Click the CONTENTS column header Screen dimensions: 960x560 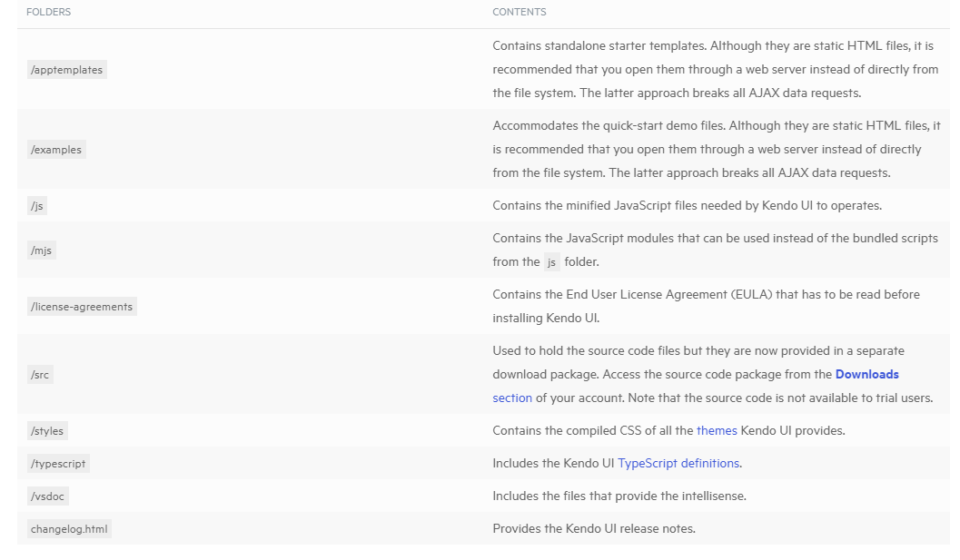pyautogui.click(x=520, y=12)
